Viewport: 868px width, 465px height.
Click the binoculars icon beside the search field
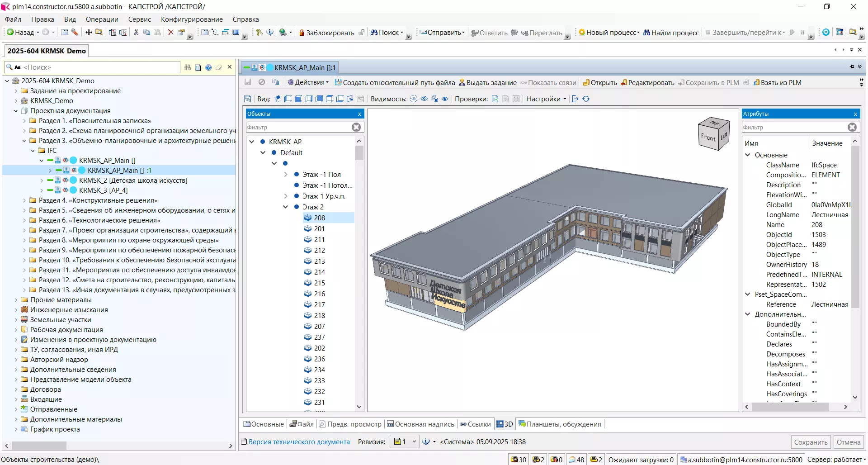tap(188, 67)
